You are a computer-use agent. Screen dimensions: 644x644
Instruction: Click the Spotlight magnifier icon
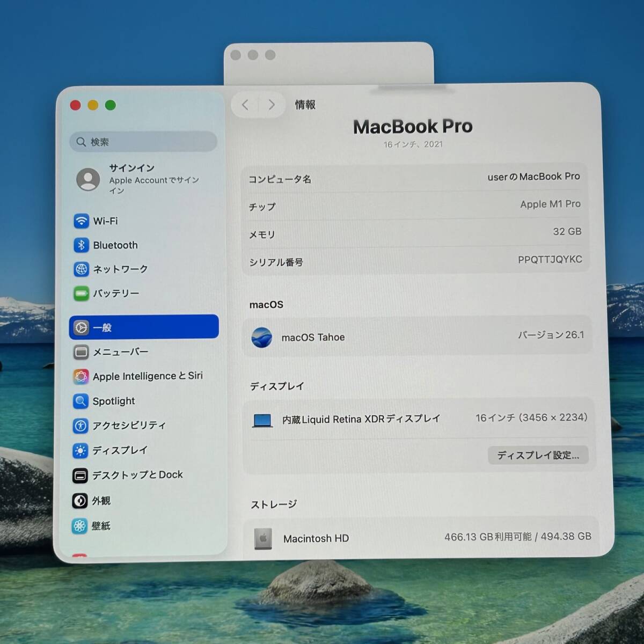click(80, 401)
